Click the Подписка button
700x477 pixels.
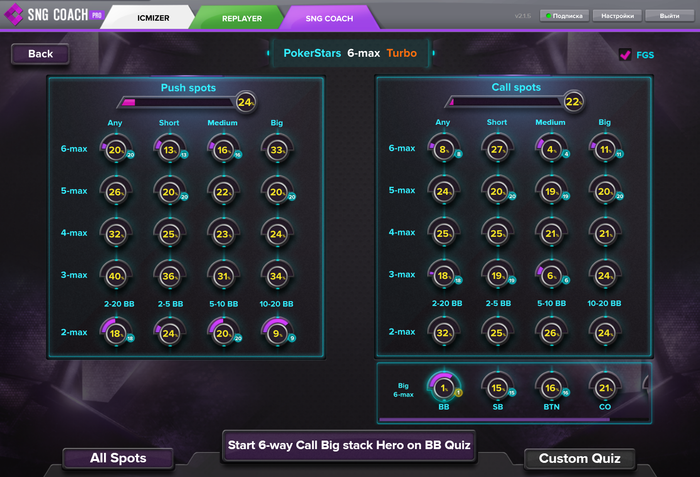point(564,16)
